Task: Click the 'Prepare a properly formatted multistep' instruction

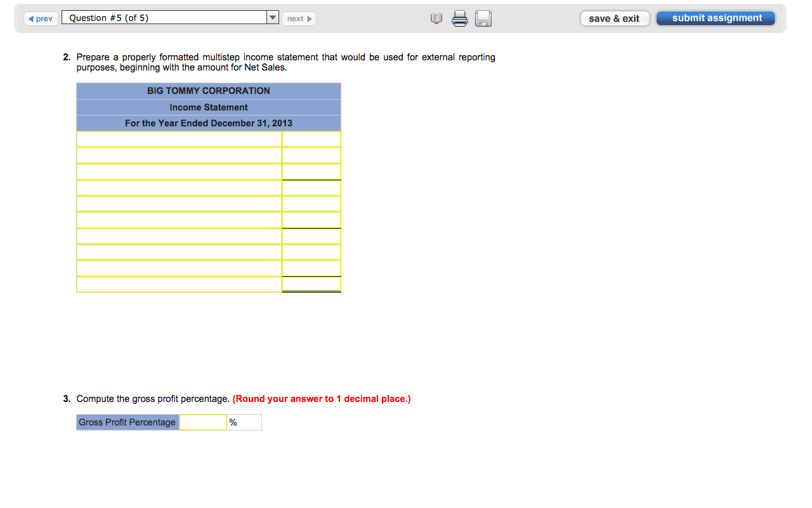Action: [286, 62]
